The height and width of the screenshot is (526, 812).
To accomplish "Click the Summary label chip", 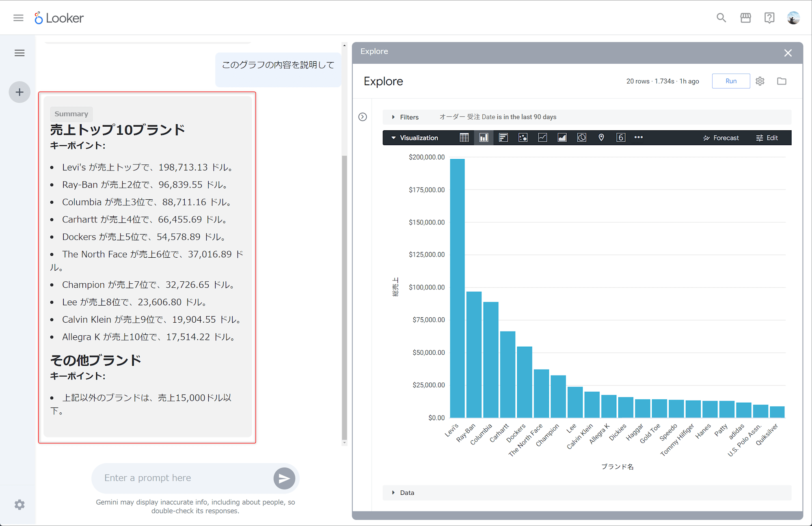I will pyautogui.click(x=71, y=114).
